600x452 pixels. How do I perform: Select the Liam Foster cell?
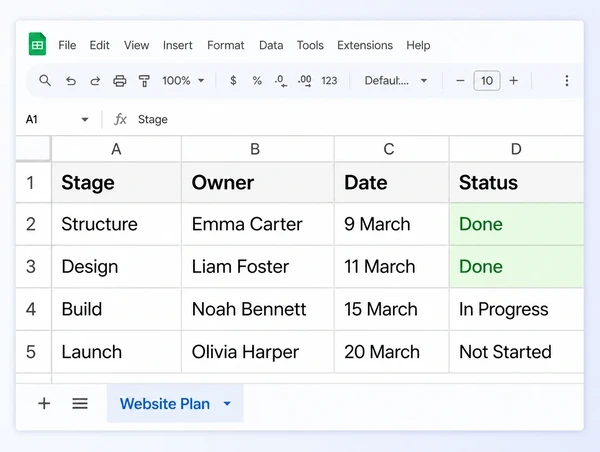(x=258, y=266)
